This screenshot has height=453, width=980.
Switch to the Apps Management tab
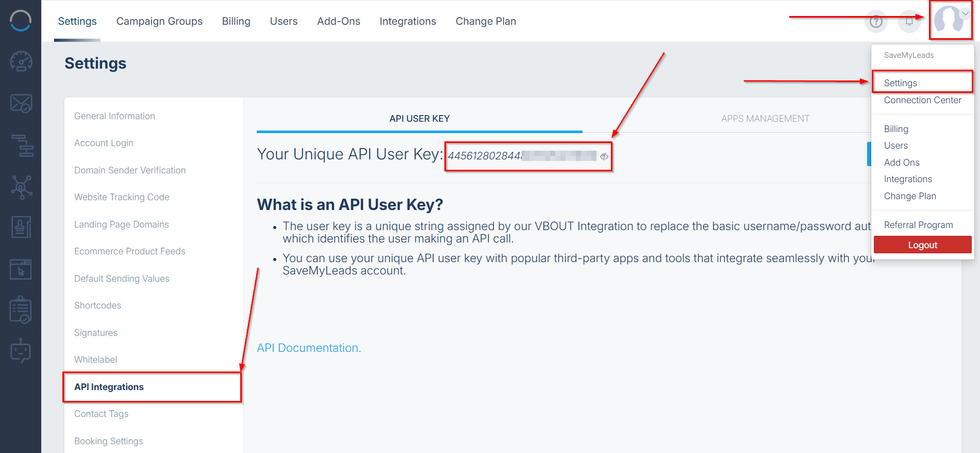[x=765, y=119]
